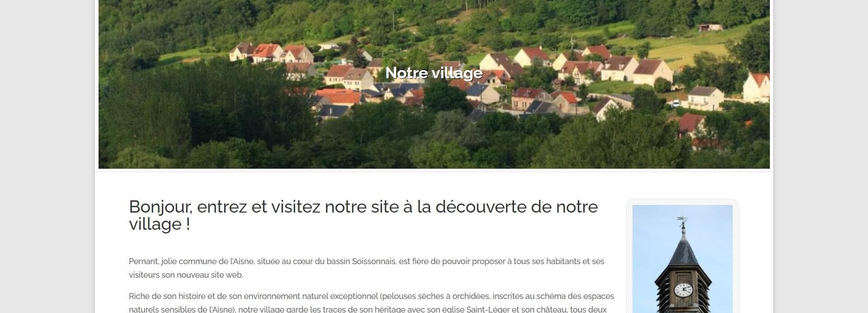
Task: Click the paragraph starting "Pernant, jolie commune"
Action: pos(367,268)
